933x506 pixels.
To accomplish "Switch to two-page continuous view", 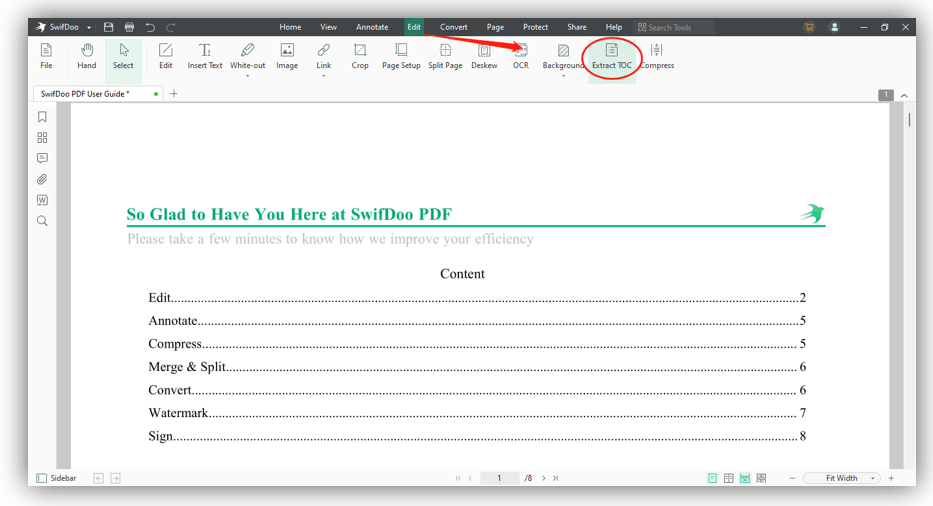I will 761,478.
